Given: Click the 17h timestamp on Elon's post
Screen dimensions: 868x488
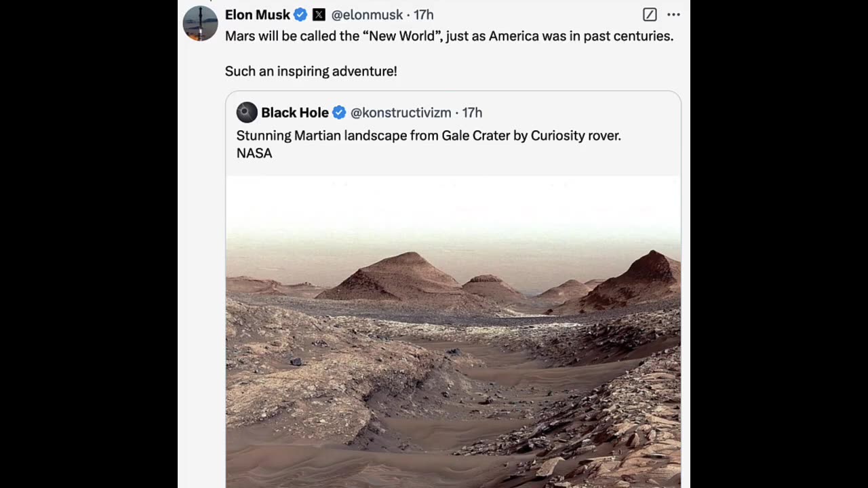Looking at the screenshot, I should click(x=424, y=15).
